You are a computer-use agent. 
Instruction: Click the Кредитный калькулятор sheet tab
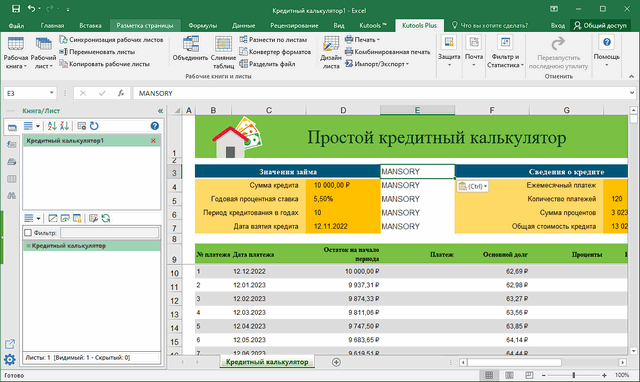pos(267,362)
